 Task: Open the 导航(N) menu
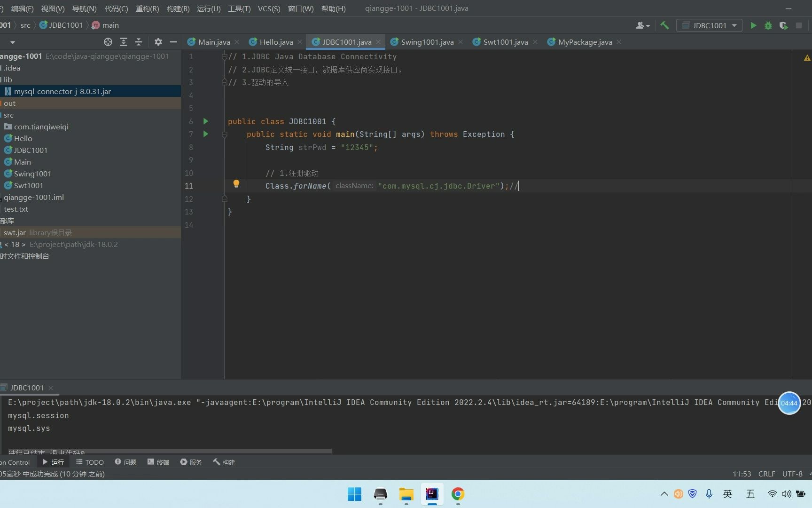click(x=84, y=8)
